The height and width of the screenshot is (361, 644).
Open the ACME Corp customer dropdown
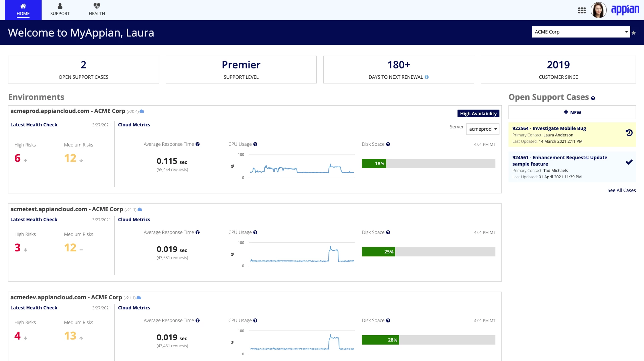pos(581,32)
